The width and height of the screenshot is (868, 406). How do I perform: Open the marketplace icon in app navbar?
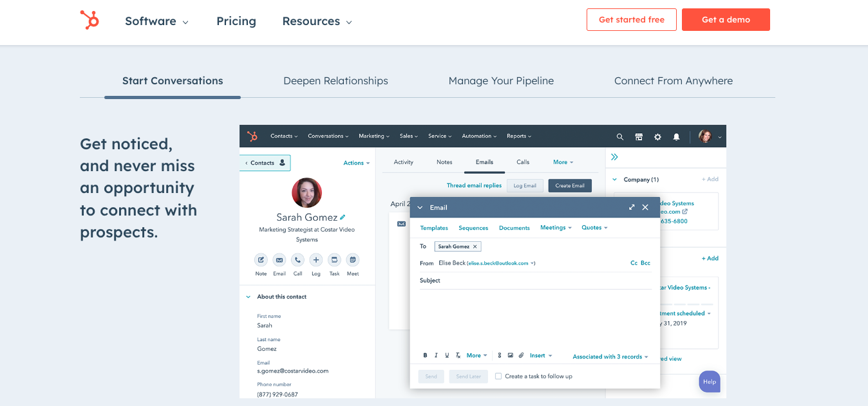[639, 137]
